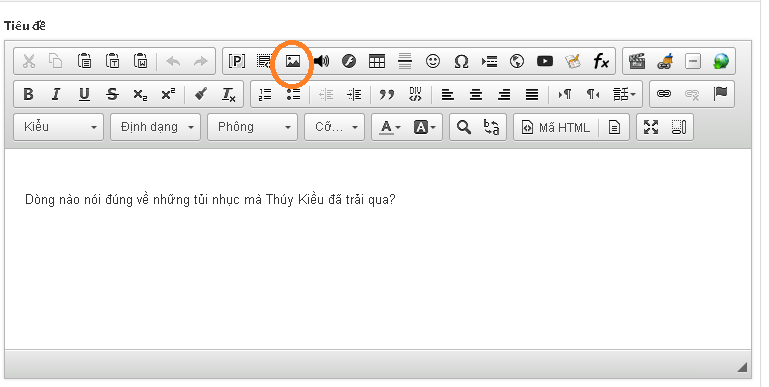Viewport: 769px width, 387px height.
Task: Switch to Mã HTML source view
Action: coord(556,128)
